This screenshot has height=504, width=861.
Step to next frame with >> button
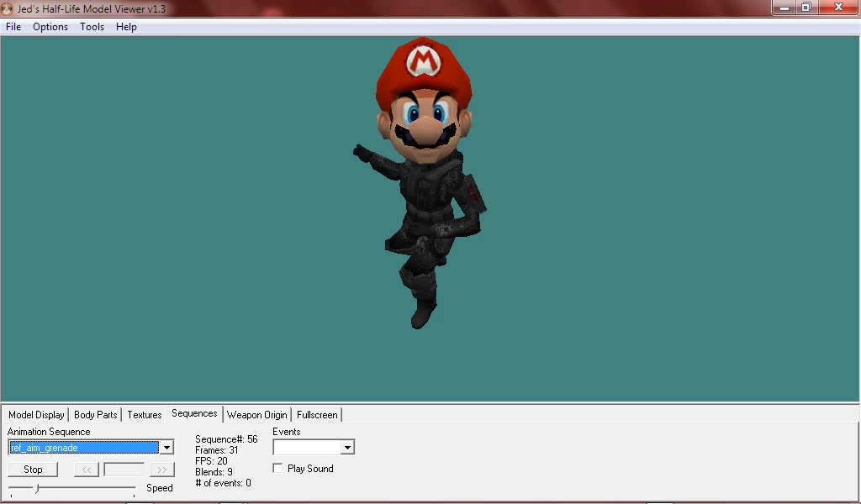point(162,470)
